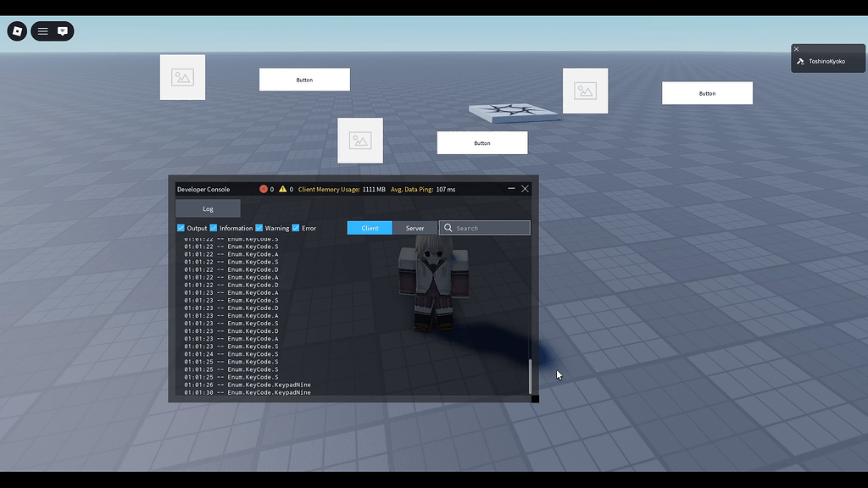The height and width of the screenshot is (488, 868).
Task: Select log line 01:01:24 Enum.KeyCode.S
Action: pyautogui.click(x=231, y=354)
